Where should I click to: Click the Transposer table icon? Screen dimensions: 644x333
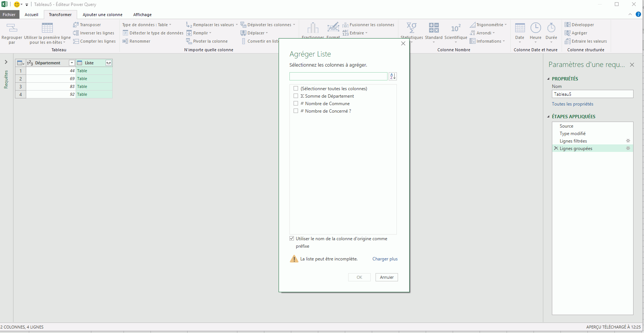(76, 25)
